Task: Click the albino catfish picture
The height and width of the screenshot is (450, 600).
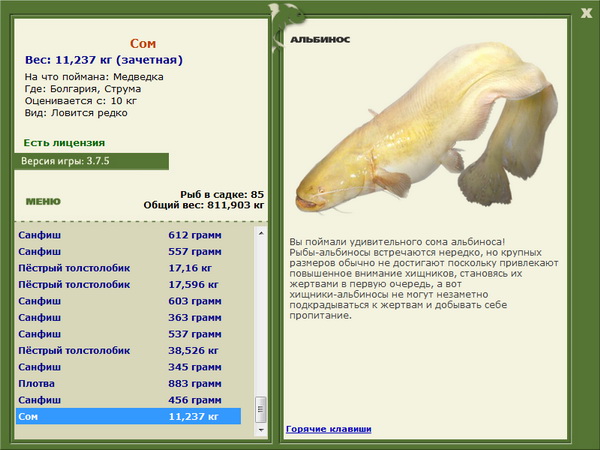Action: (x=427, y=128)
